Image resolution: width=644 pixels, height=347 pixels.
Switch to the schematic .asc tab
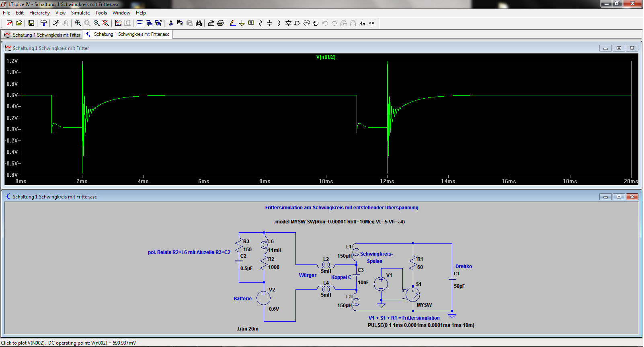(x=127, y=35)
